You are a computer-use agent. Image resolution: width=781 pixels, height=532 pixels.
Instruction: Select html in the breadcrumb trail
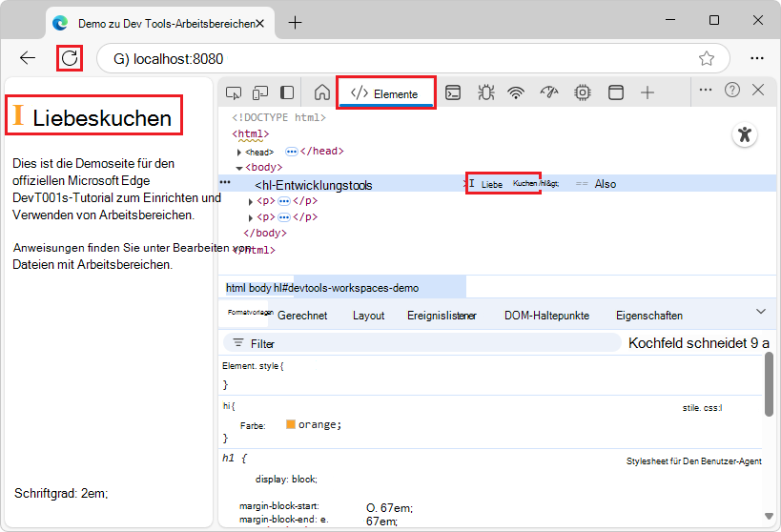[236, 288]
